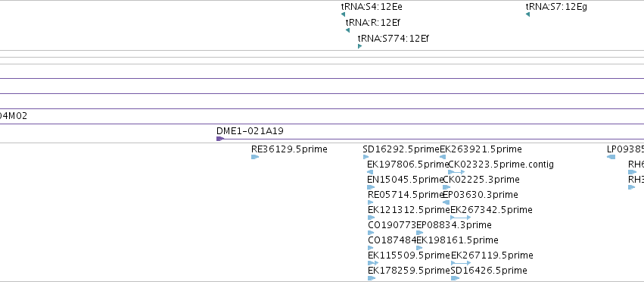Click the EK263921.5prime reverse arrow glyph

(443, 157)
